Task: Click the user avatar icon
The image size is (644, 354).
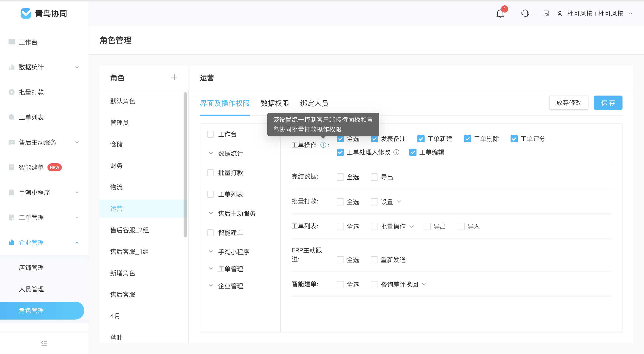Action: pyautogui.click(x=560, y=13)
